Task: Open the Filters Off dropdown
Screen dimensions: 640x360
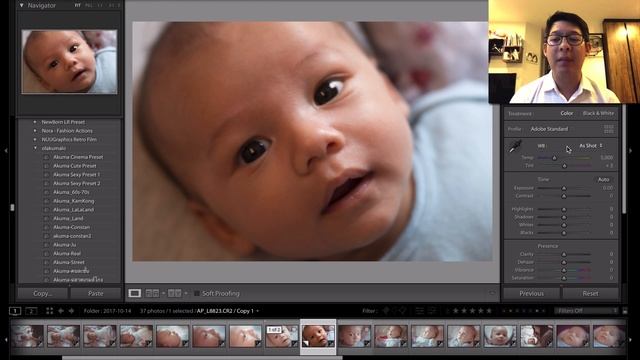Action: (x=586, y=311)
